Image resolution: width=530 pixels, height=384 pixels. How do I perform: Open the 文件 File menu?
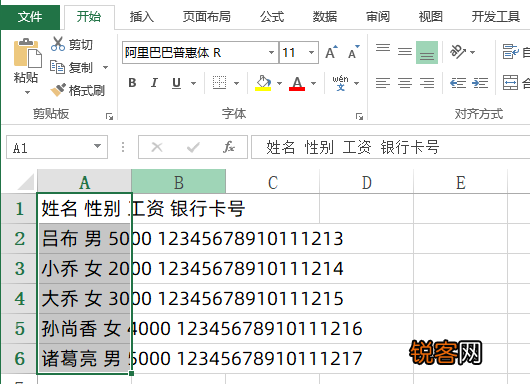click(x=30, y=17)
